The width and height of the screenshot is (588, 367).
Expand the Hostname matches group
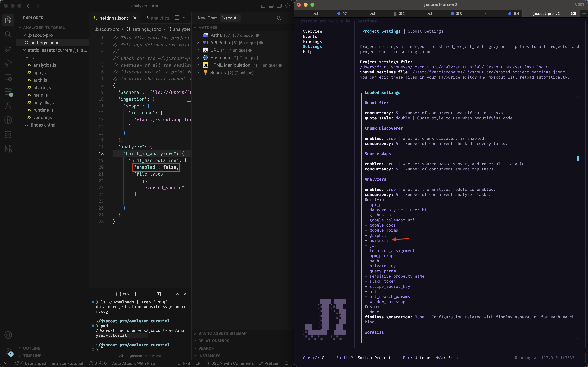[x=198, y=58]
